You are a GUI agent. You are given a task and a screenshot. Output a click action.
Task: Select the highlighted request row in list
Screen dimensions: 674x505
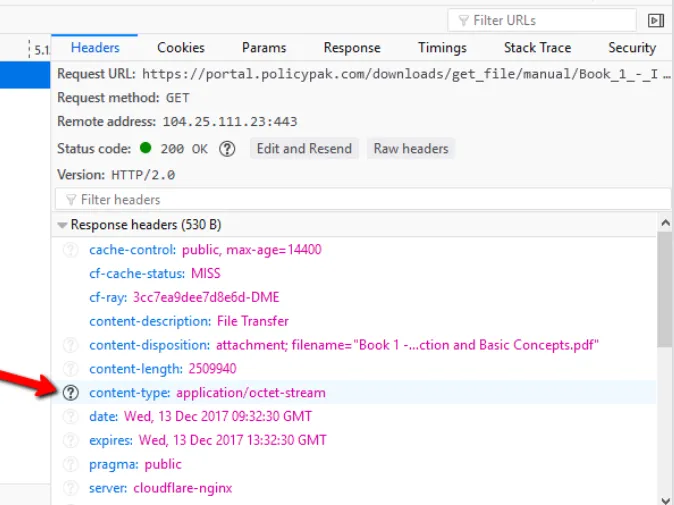click(x=25, y=75)
